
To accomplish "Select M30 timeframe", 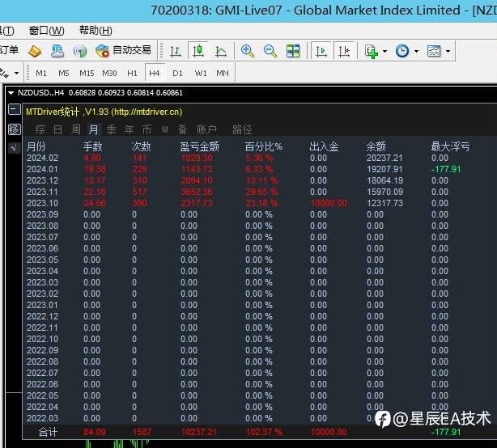I will [109, 74].
